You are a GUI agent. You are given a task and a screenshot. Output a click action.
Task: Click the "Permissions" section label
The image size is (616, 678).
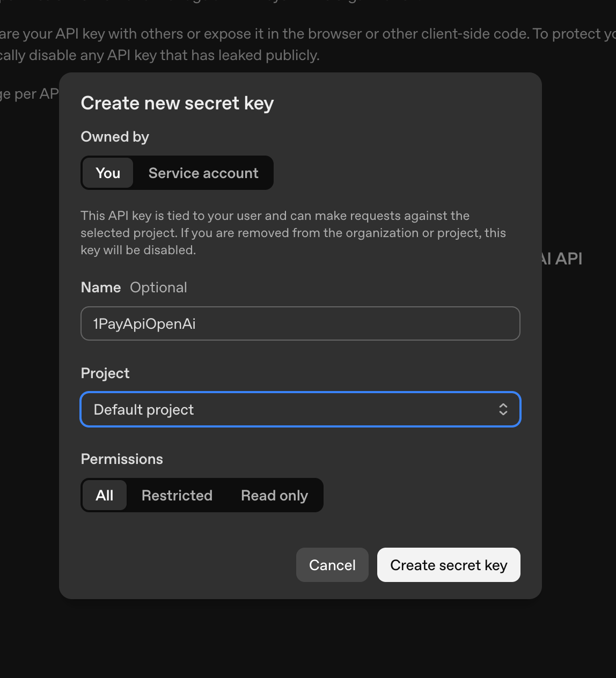point(122,459)
